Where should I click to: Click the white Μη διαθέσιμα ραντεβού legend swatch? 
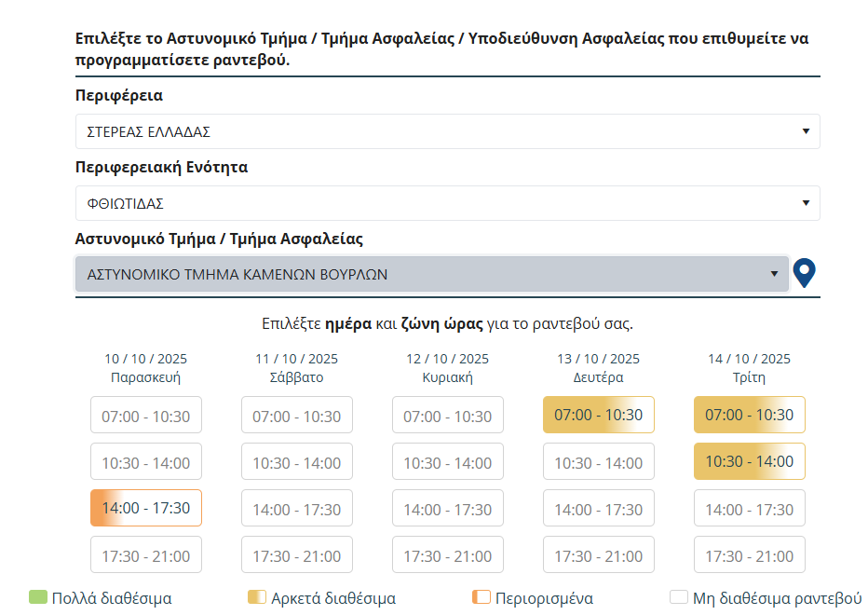(x=678, y=597)
